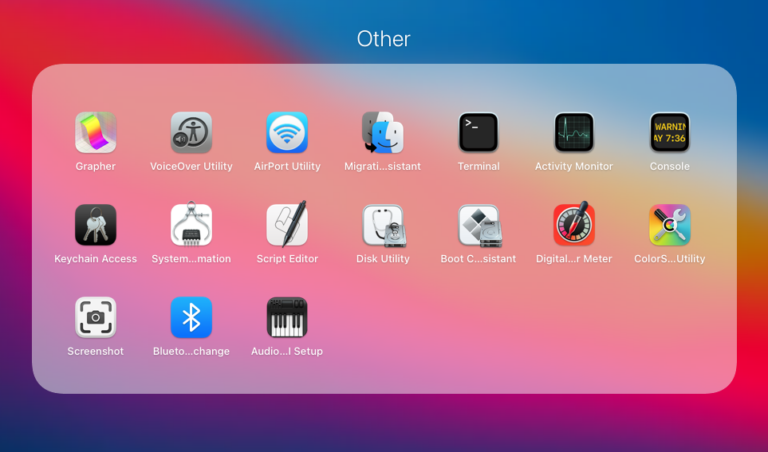This screenshot has width=768, height=452.
Task: Launch Keychain Access
Action: pyautogui.click(x=95, y=225)
